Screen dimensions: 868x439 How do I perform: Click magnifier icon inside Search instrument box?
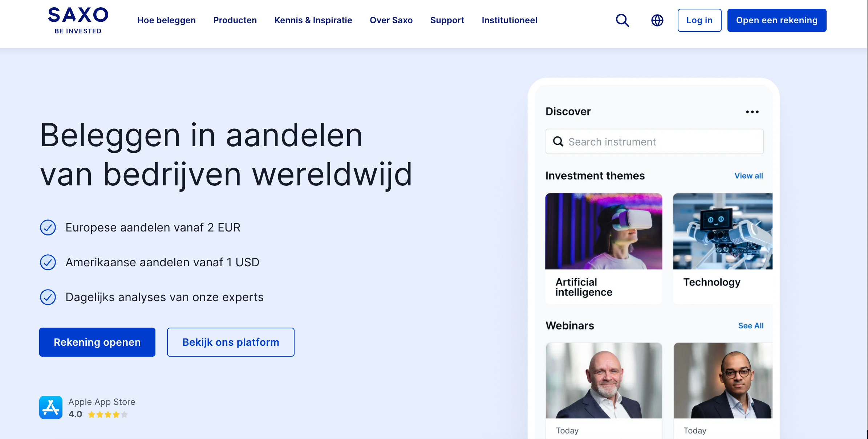[558, 141]
